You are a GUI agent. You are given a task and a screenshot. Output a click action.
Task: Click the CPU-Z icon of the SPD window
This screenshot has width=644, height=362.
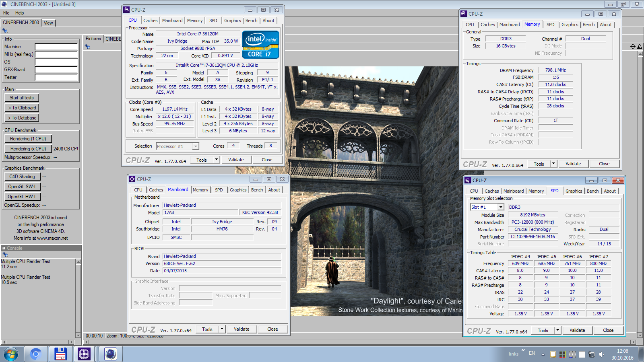point(468,180)
